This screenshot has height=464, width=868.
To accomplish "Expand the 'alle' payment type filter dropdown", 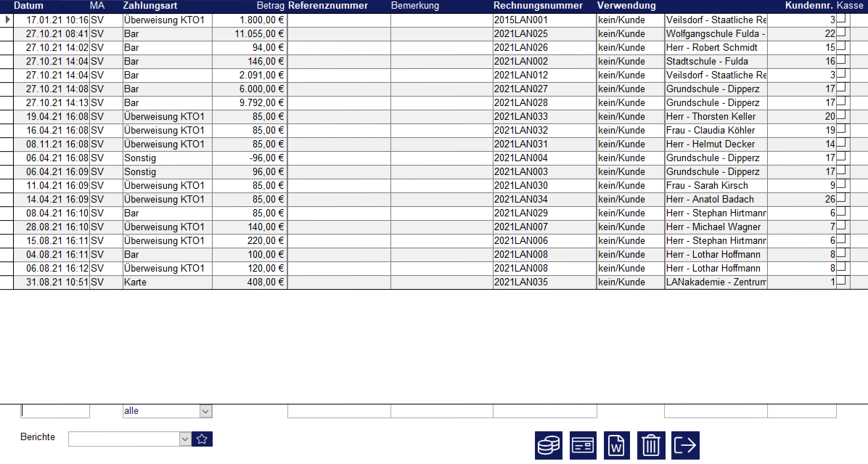I will pyautogui.click(x=205, y=411).
